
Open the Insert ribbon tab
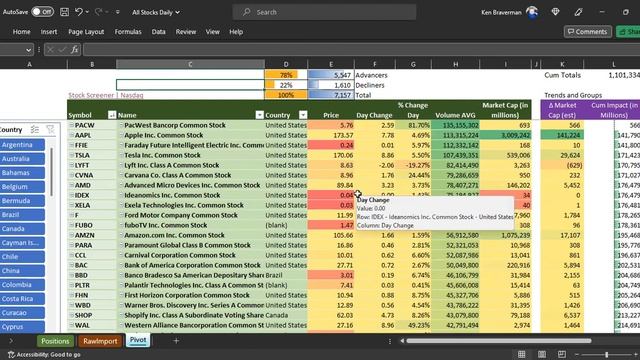click(49, 31)
